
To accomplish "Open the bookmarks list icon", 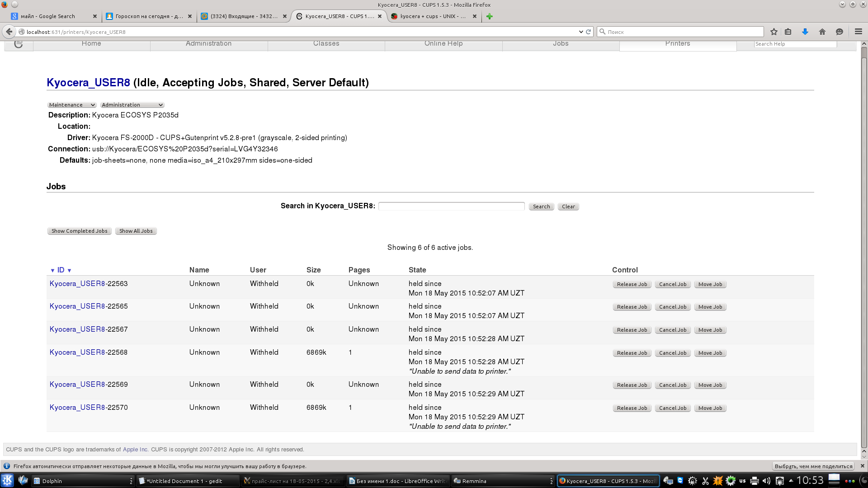I will tap(788, 32).
